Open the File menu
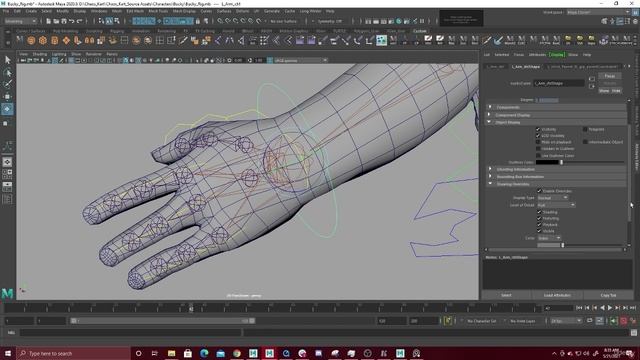 tap(6, 11)
